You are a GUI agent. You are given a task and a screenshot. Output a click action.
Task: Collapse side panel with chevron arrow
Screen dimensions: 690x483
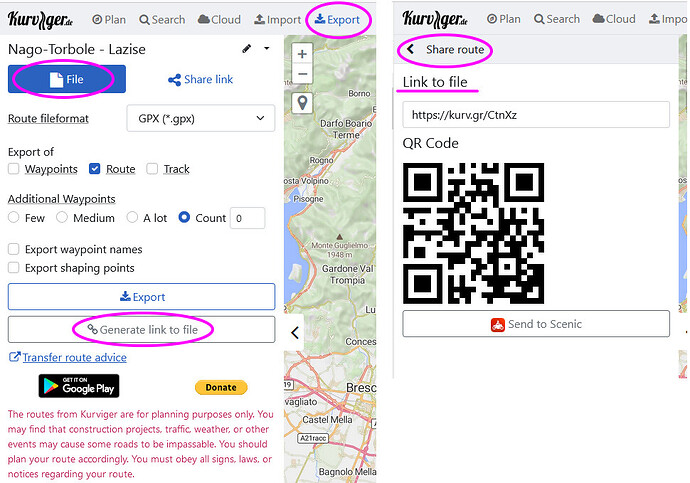tap(295, 333)
